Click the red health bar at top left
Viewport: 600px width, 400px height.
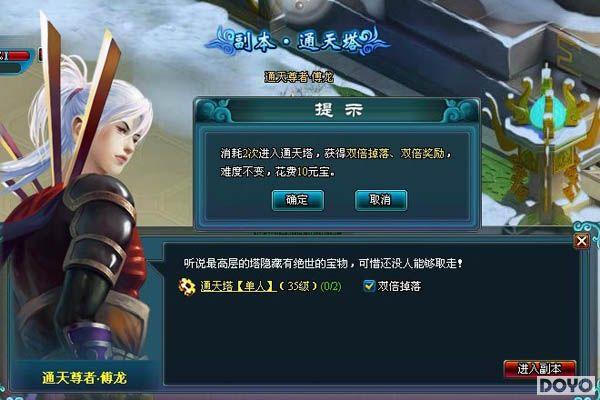point(17,56)
